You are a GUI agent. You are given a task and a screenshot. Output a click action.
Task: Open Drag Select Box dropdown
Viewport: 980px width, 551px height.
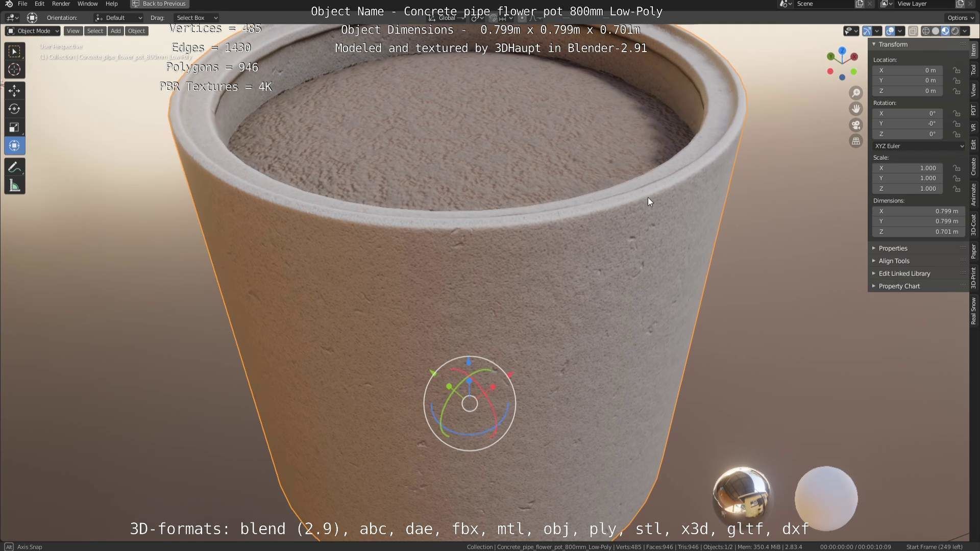tap(197, 18)
